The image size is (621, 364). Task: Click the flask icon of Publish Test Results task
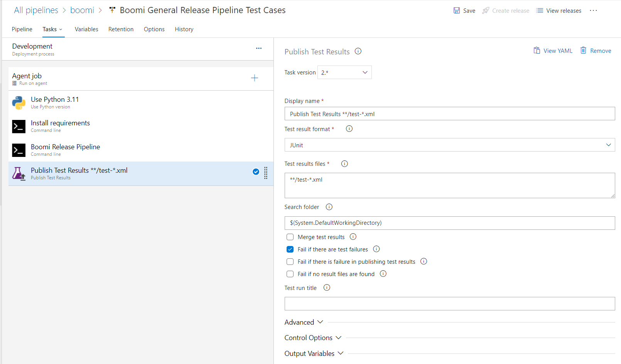(x=19, y=174)
